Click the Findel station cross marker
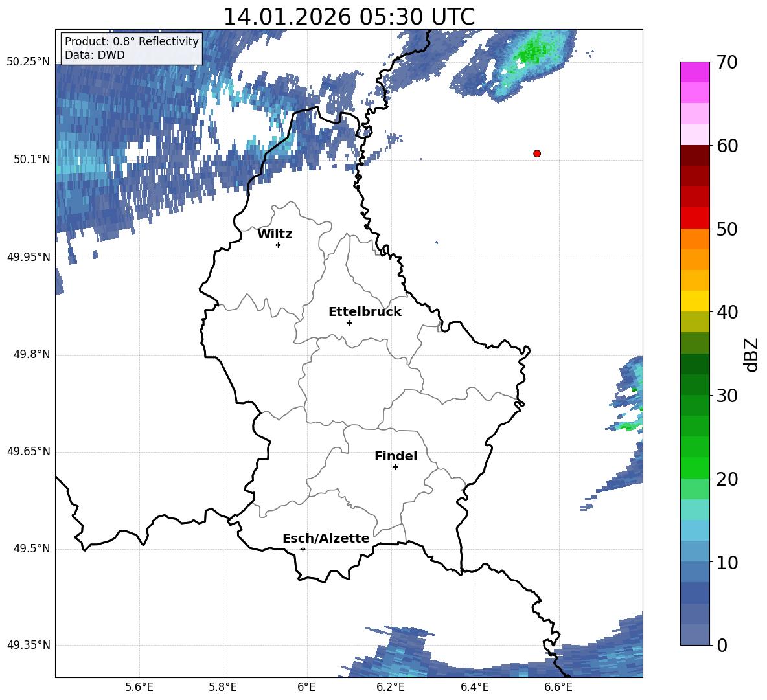This screenshot has height=700, width=767. tap(395, 468)
